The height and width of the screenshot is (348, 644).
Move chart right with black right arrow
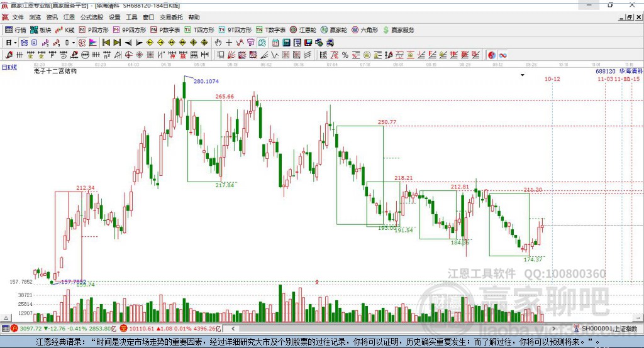tap(139, 42)
